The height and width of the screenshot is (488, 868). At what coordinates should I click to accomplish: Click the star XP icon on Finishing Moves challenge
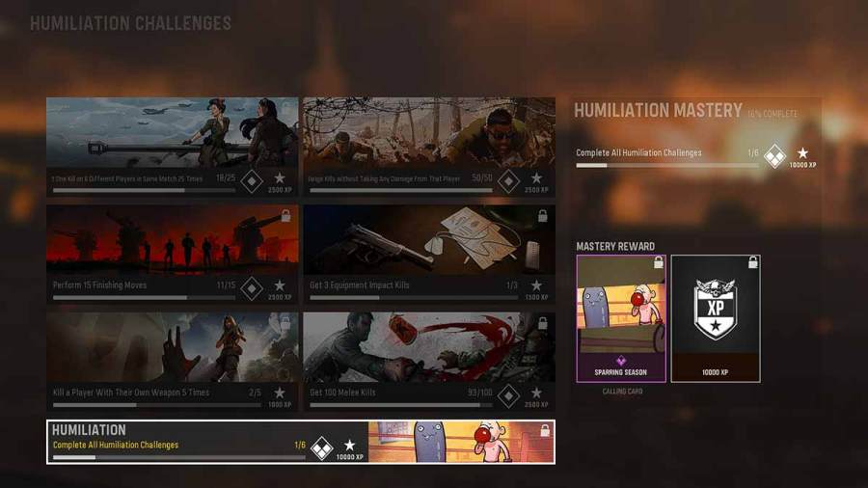point(280,286)
